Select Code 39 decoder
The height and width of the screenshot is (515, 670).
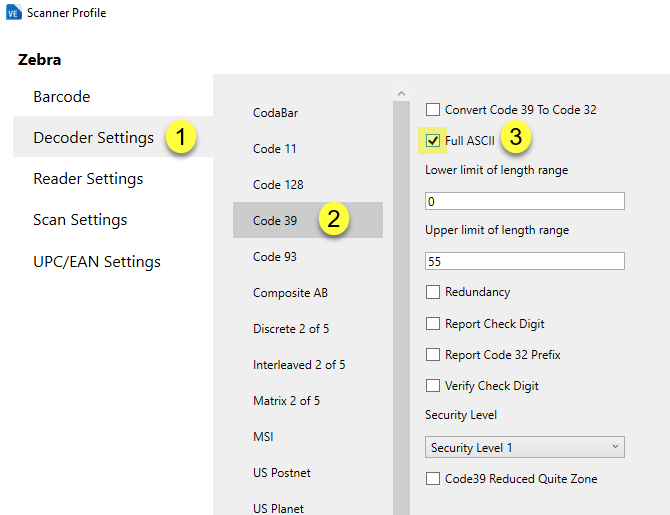[275, 221]
